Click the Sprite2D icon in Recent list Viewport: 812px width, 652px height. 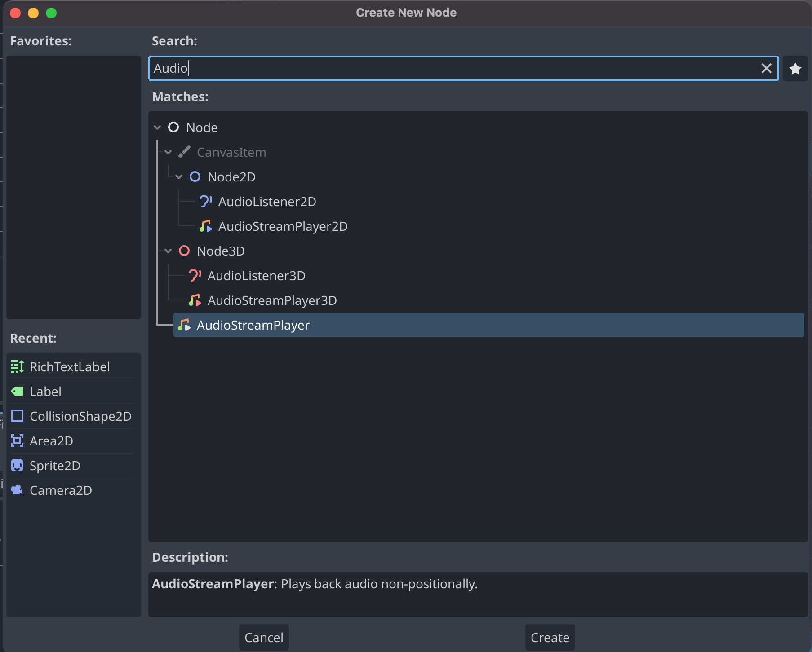pos(17,466)
